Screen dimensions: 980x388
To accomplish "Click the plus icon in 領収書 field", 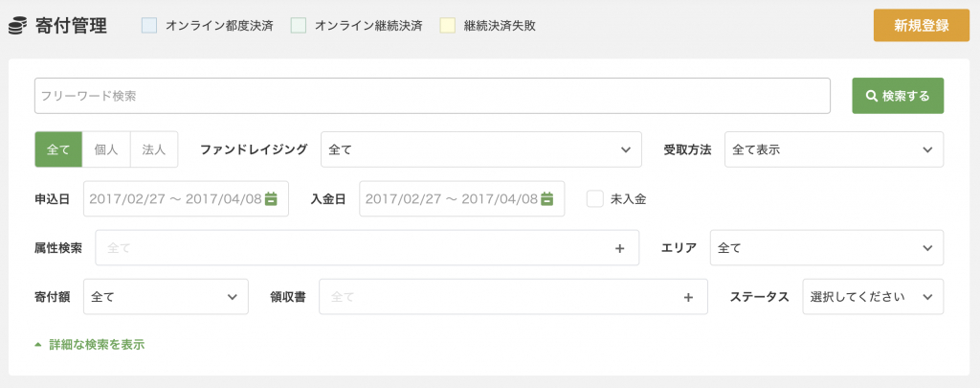I will pos(689,297).
